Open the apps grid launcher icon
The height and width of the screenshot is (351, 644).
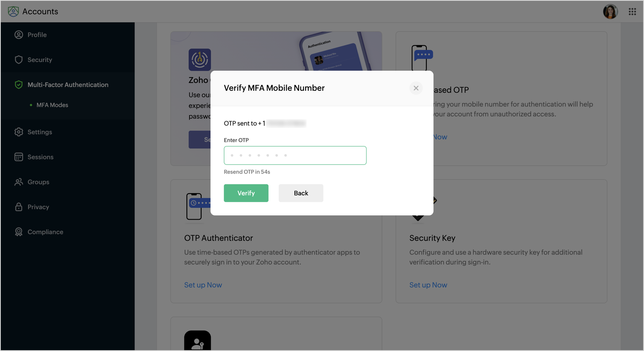pyautogui.click(x=632, y=12)
